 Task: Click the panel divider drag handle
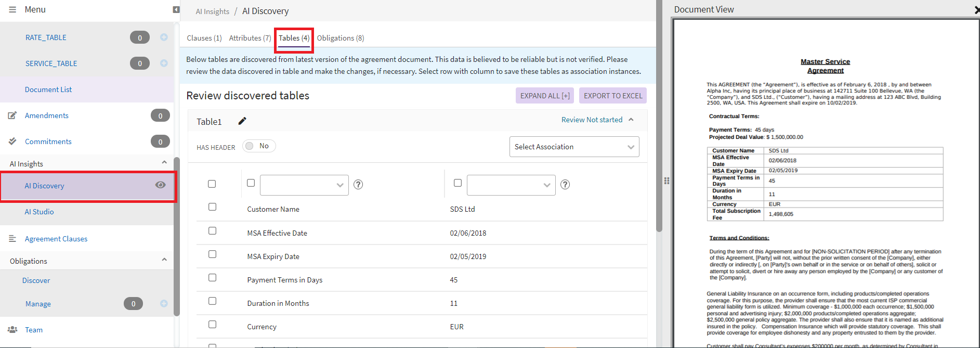667,181
